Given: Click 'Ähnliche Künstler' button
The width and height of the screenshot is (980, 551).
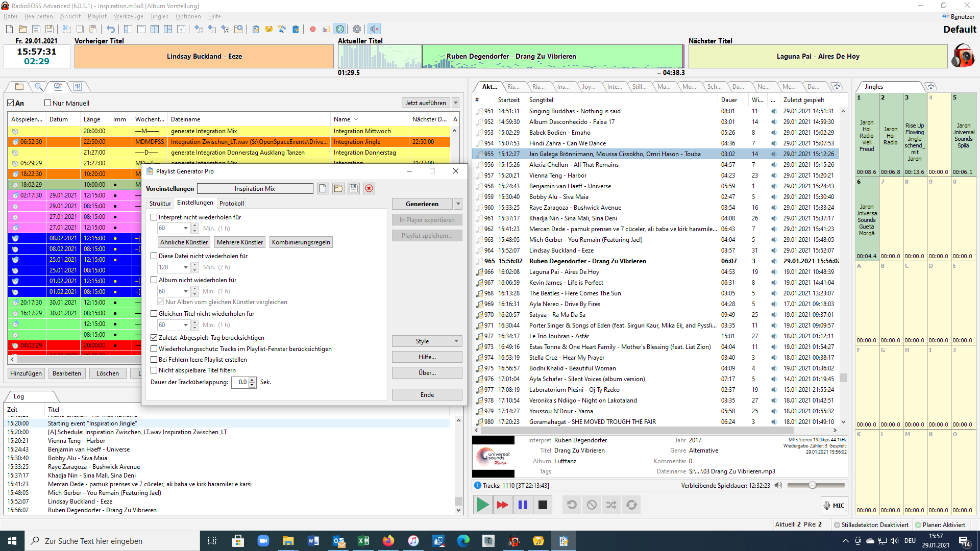Looking at the screenshot, I should pyautogui.click(x=184, y=242).
